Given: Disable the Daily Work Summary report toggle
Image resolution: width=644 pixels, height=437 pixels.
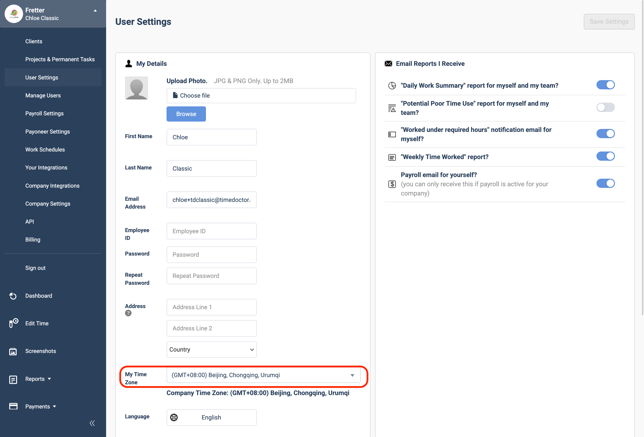Looking at the screenshot, I should [x=605, y=85].
